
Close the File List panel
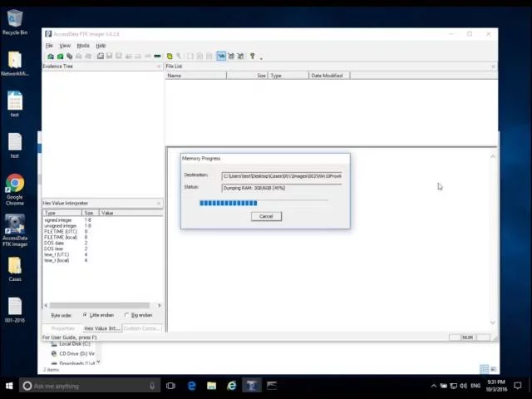(x=493, y=66)
